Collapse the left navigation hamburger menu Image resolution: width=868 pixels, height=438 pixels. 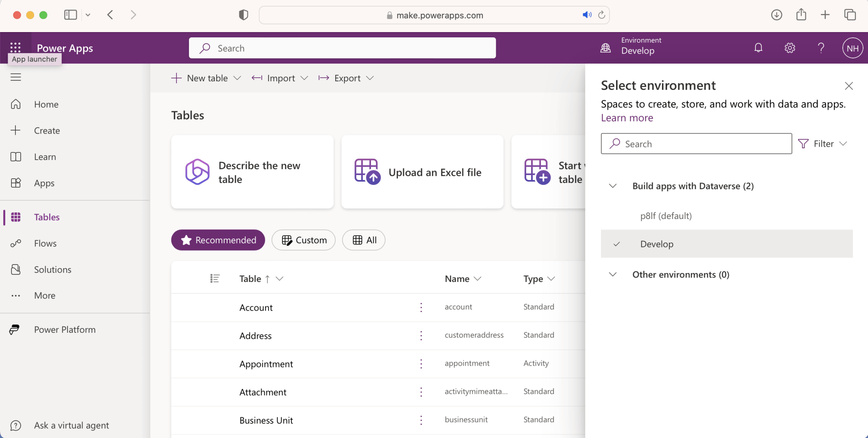16,77
